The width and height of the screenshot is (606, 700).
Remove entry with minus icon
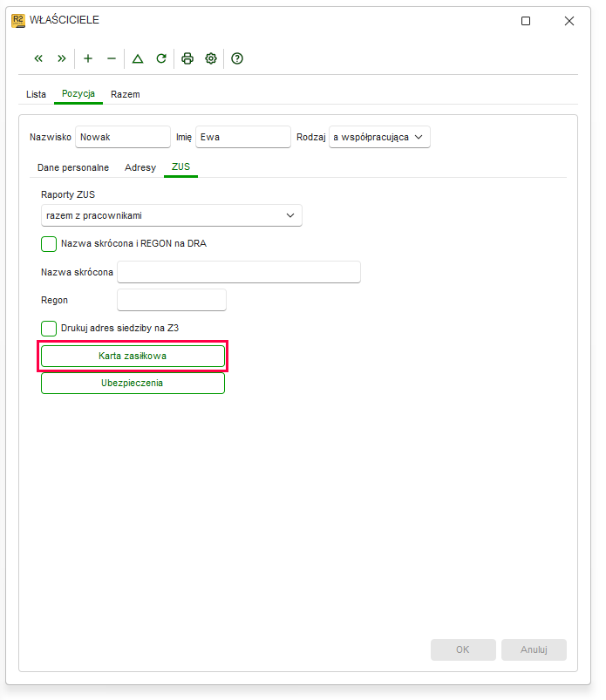(x=112, y=58)
